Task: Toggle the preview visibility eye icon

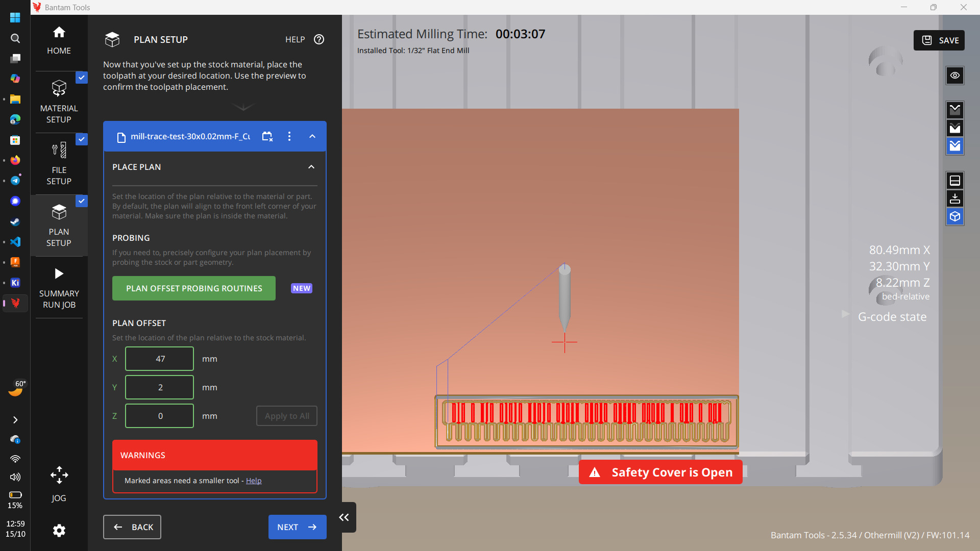Action: pyautogui.click(x=955, y=76)
